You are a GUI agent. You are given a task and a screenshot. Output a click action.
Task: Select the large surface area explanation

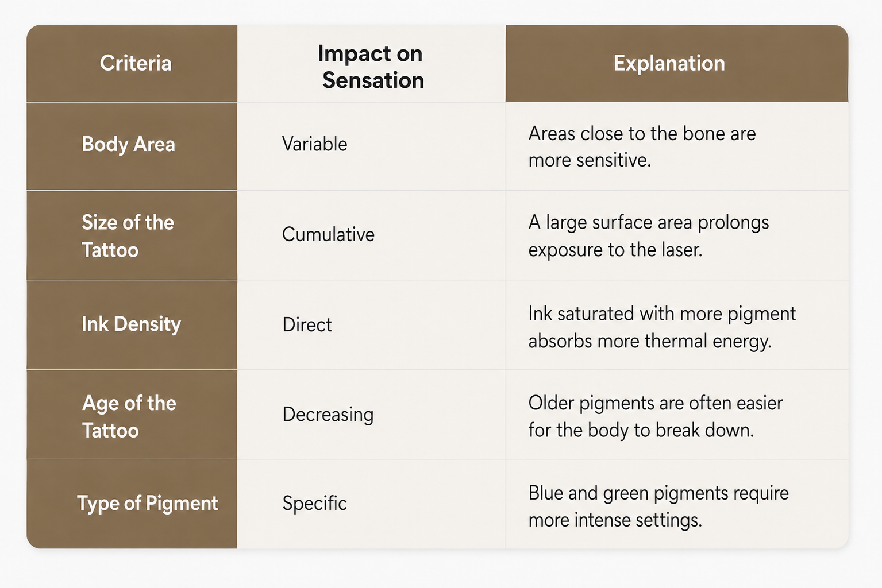[x=649, y=236]
